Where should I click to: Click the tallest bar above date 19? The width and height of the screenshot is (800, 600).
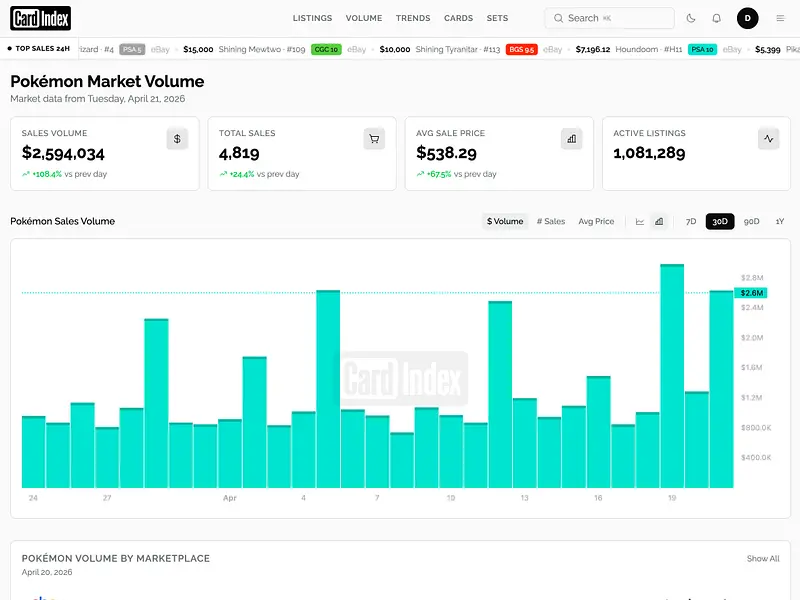pos(672,376)
